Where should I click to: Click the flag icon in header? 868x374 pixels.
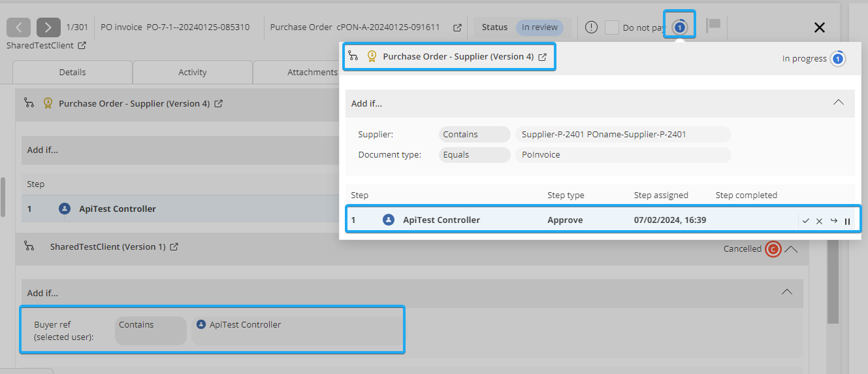(713, 26)
